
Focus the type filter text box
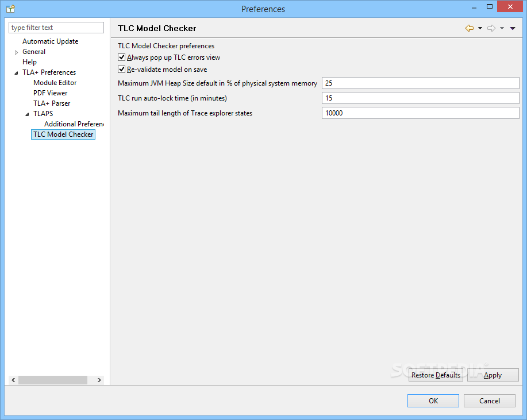click(x=56, y=28)
